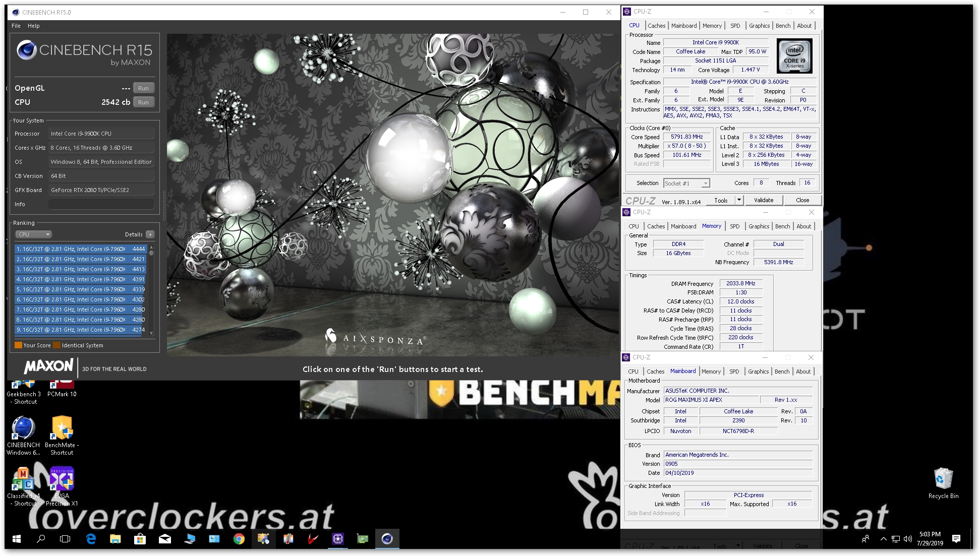This screenshot has height=556, width=980.
Task: Open the CPU ranking dropdown
Action: coord(33,234)
